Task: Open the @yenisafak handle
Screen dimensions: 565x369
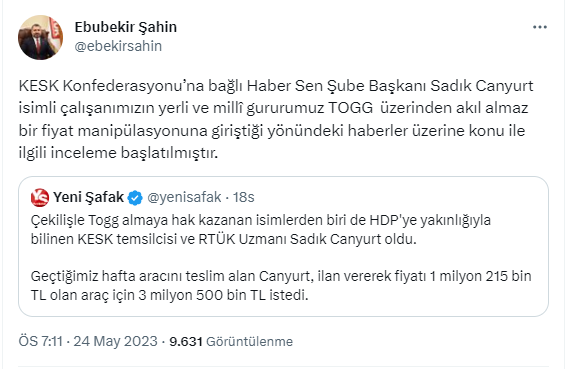Action: [x=184, y=197]
